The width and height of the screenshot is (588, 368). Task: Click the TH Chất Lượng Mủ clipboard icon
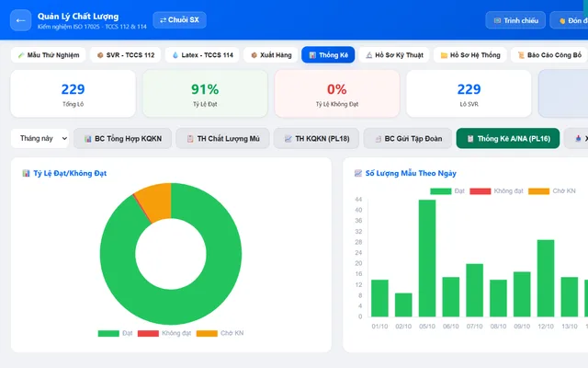point(190,139)
